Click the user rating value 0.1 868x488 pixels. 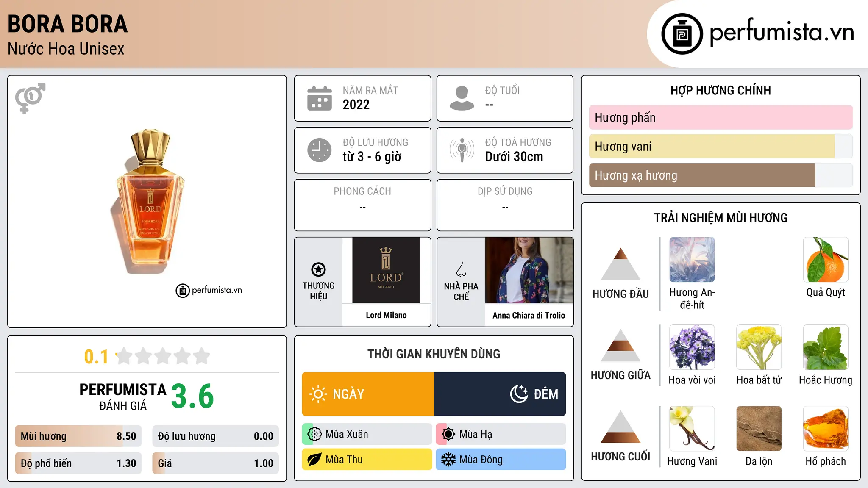[x=96, y=357]
